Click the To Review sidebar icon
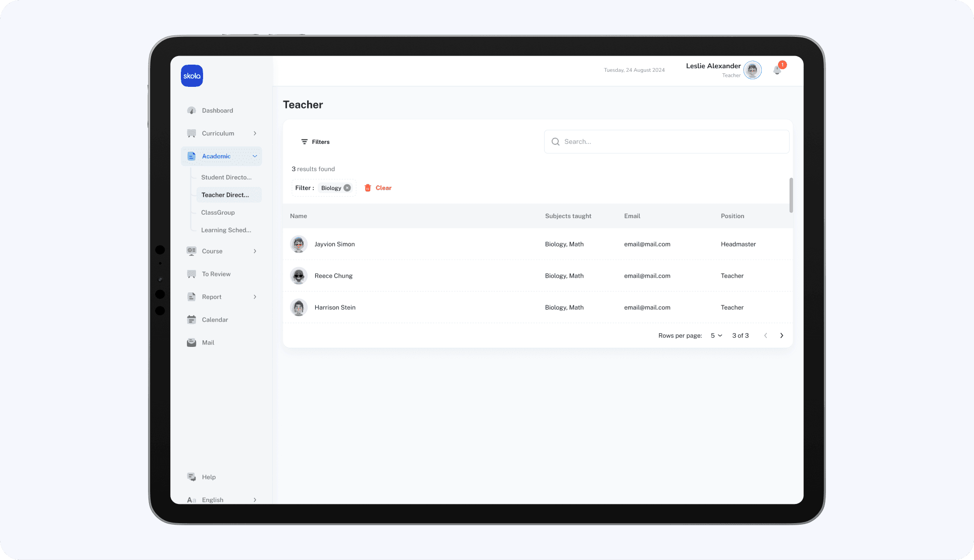Screen dimensions: 974x560 [191, 274]
